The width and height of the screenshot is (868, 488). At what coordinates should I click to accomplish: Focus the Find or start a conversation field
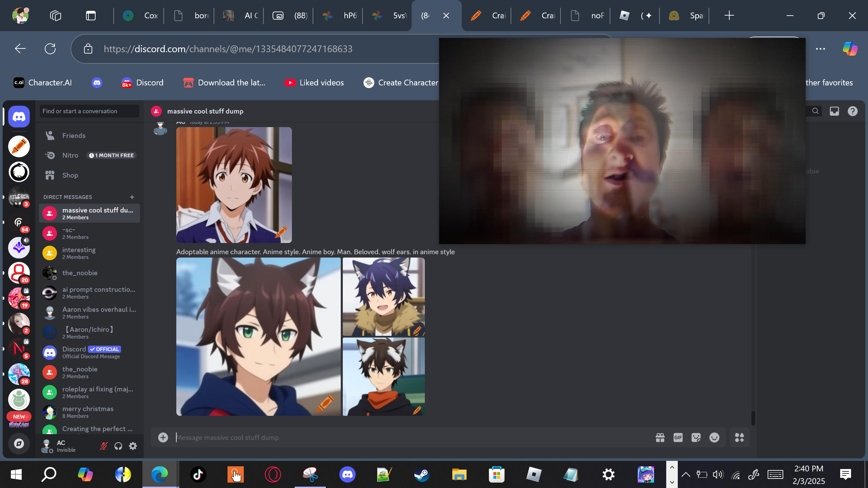90,111
